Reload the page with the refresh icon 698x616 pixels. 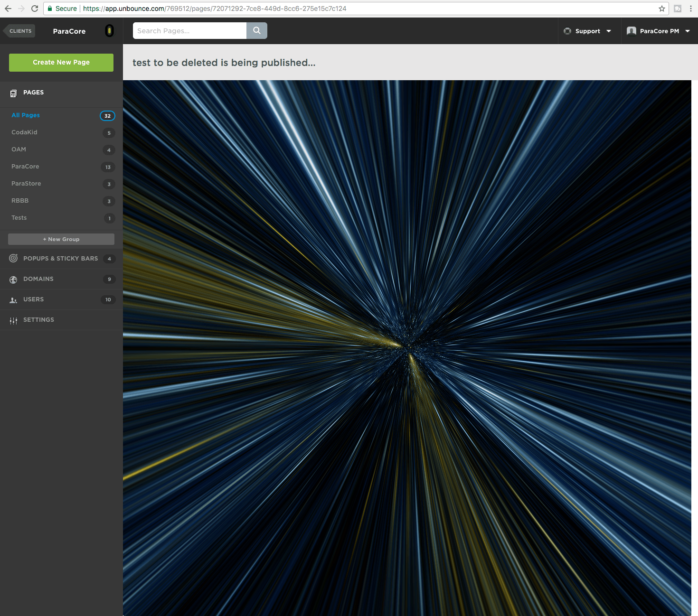tap(35, 9)
